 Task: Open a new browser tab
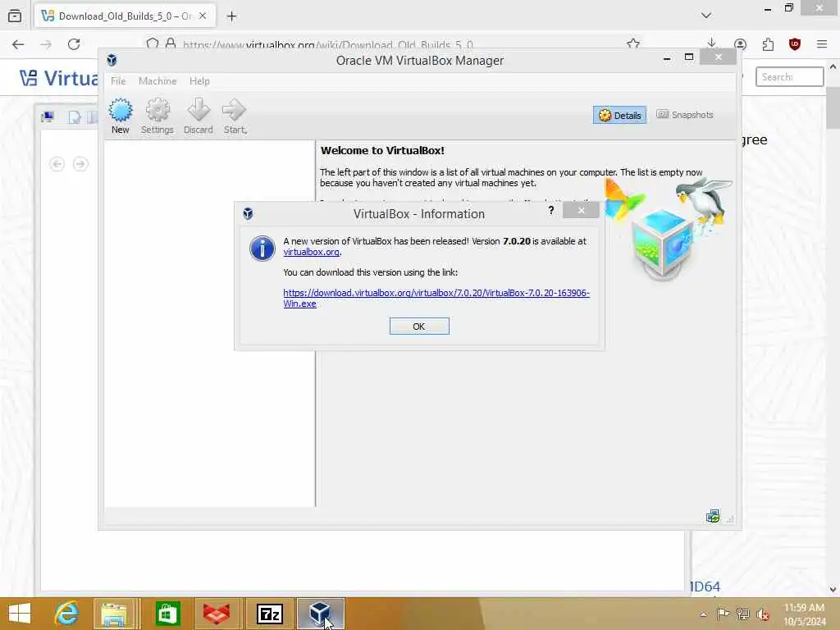pyautogui.click(x=231, y=16)
